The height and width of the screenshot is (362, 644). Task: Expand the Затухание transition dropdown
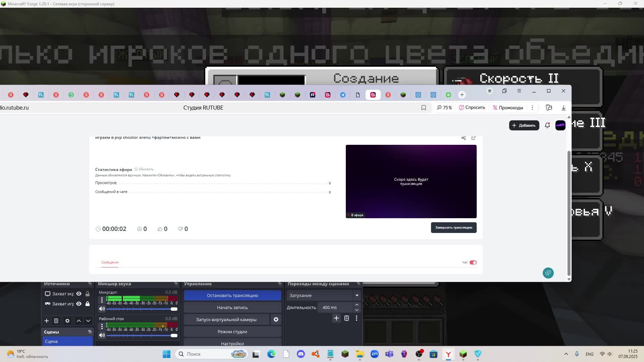point(357,295)
